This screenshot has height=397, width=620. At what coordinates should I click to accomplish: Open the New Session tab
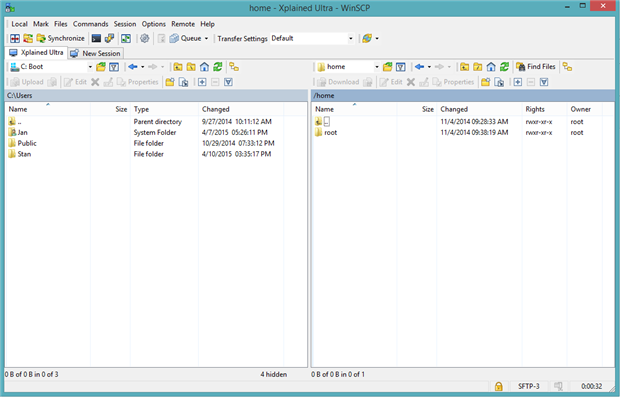click(x=95, y=53)
